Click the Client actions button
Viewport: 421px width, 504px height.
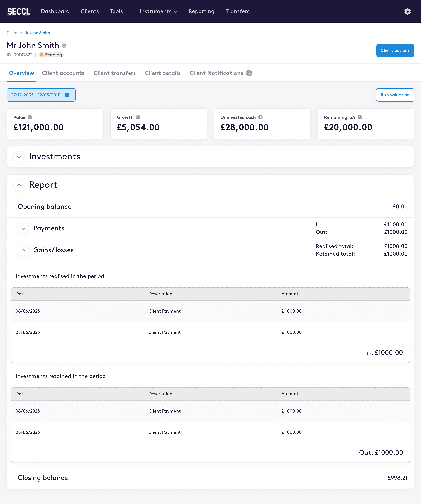(x=395, y=50)
